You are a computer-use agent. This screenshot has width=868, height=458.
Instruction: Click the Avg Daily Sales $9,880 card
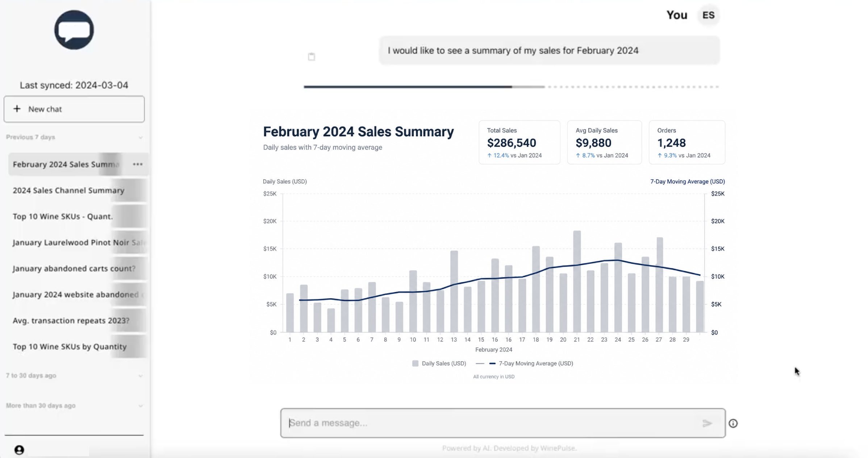coord(604,142)
